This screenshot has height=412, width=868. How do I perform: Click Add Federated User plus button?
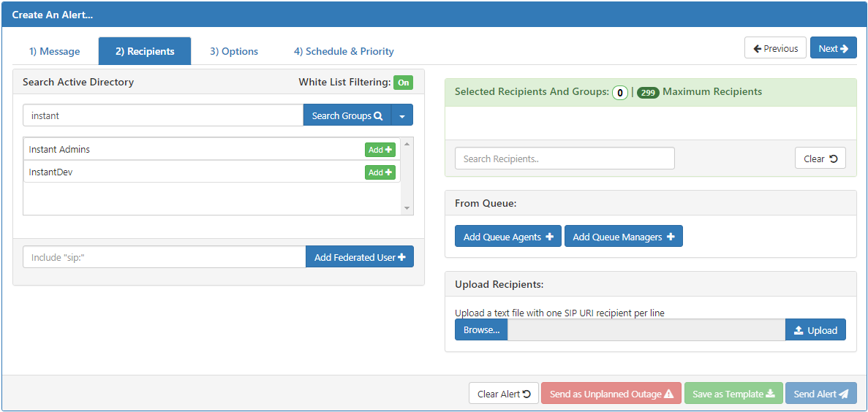pyautogui.click(x=360, y=257)
